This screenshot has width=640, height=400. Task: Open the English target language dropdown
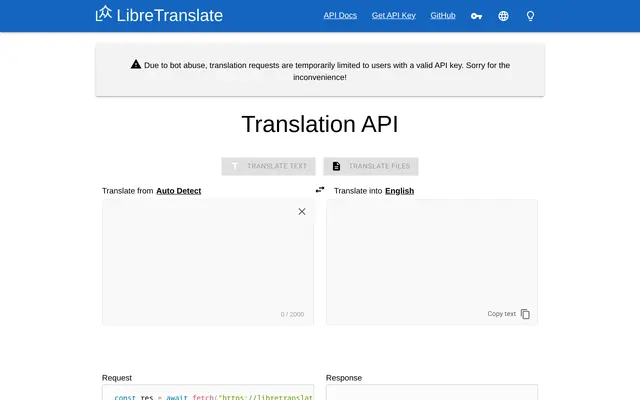coord(400,191)
